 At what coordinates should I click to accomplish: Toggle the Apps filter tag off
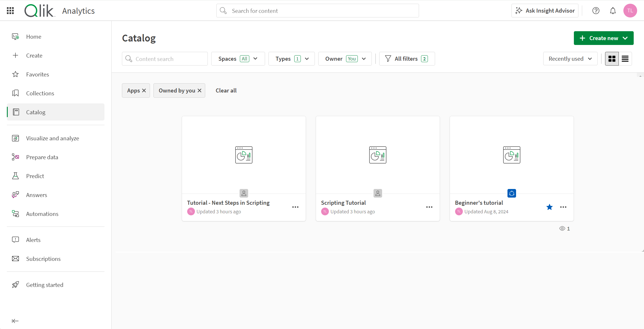point(144,90)
